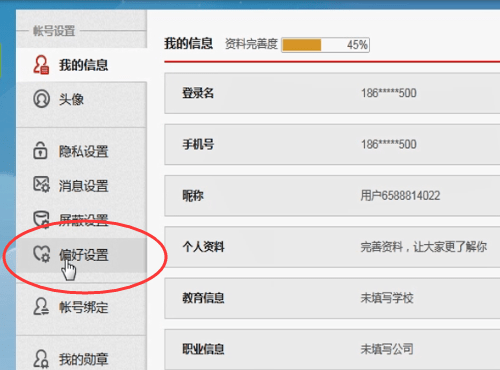Click 完善资料，让大家更了解你 text

[x=424, y=247]
